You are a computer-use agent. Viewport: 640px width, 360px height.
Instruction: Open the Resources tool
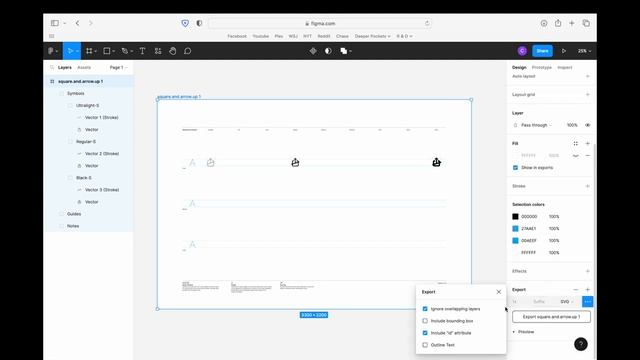click(x=158, y=51)
